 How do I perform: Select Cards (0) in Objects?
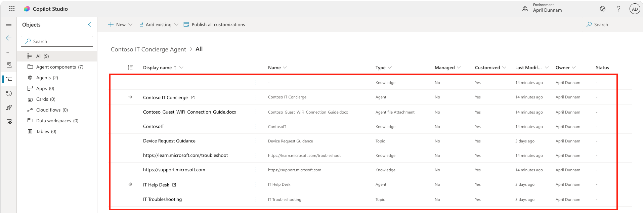click(x=57, y=99)
